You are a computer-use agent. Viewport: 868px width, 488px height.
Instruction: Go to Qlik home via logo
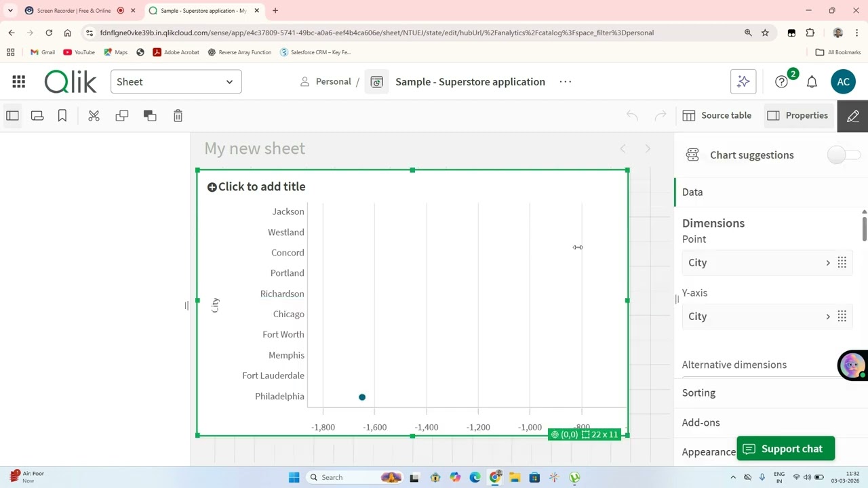click(x=71, y=82)
